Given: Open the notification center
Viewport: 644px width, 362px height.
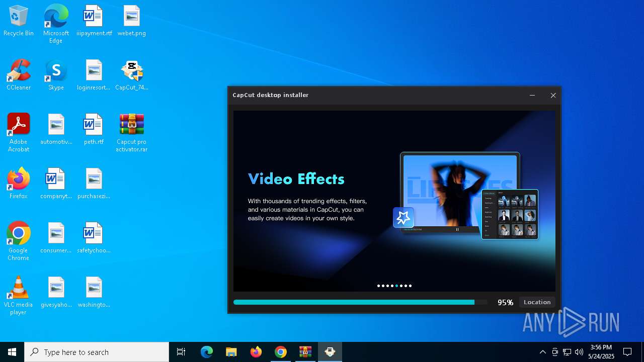Looking at the screenshot, I should click(x=627, y=352).
